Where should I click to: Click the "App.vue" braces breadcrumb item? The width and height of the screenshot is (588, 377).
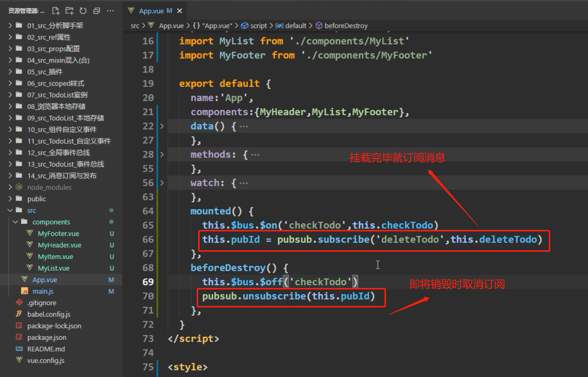click(x=212, y=26)
